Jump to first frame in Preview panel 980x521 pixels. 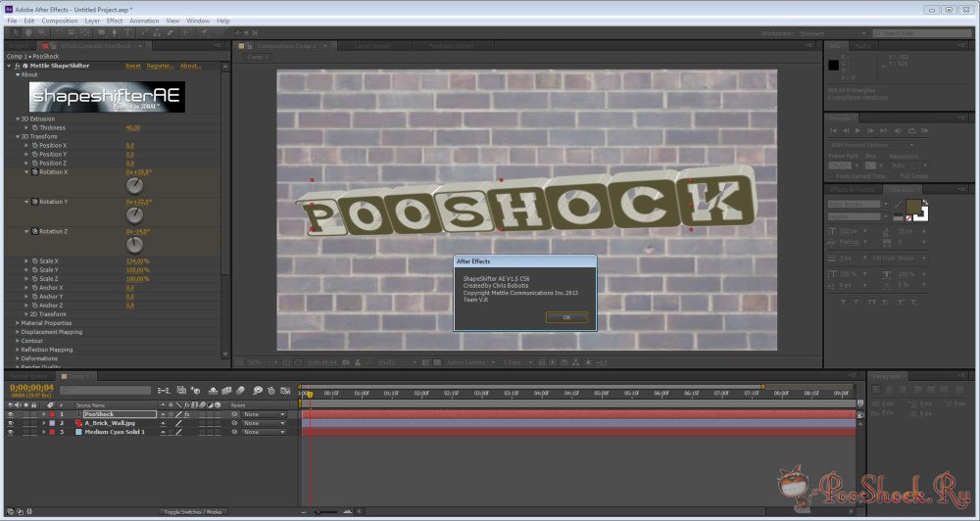coord(833,130)
